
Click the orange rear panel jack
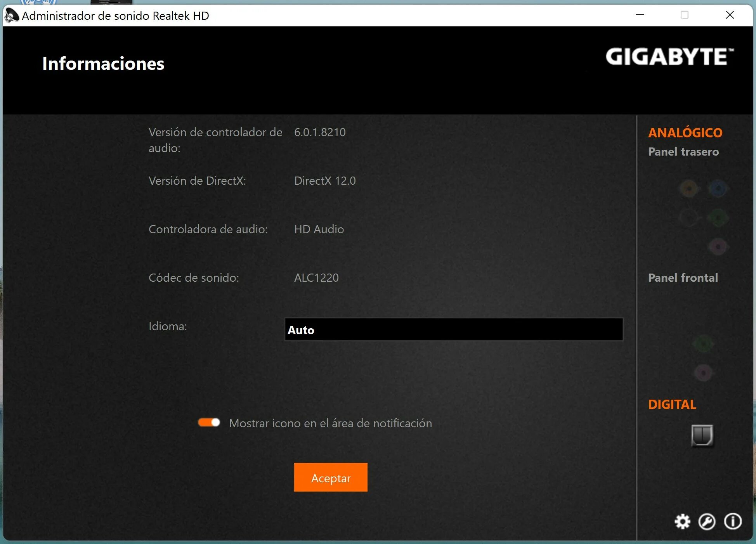click(689, 189)
